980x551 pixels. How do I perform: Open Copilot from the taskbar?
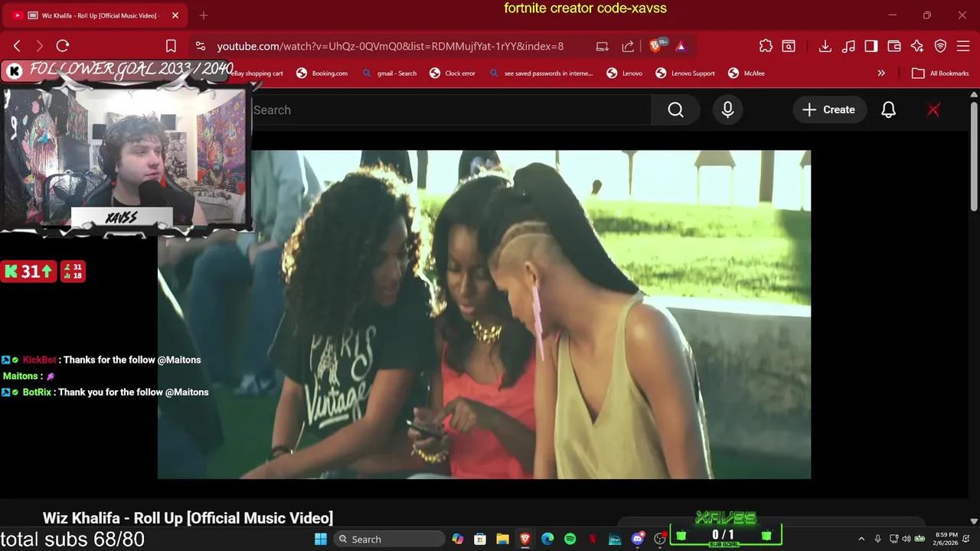pyautogui.click(x=458, y=540)
